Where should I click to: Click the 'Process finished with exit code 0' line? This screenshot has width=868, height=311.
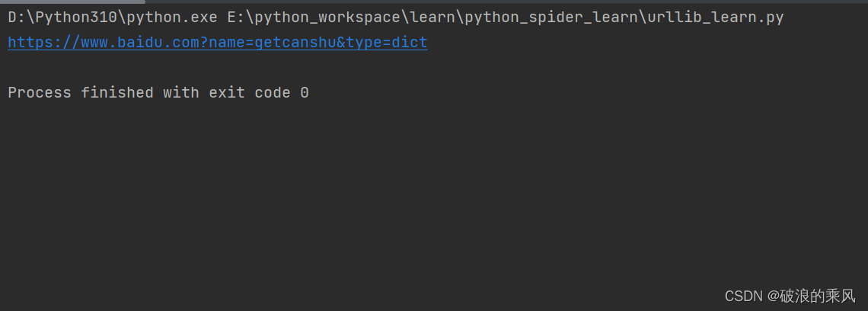click(x=158, y=92)
